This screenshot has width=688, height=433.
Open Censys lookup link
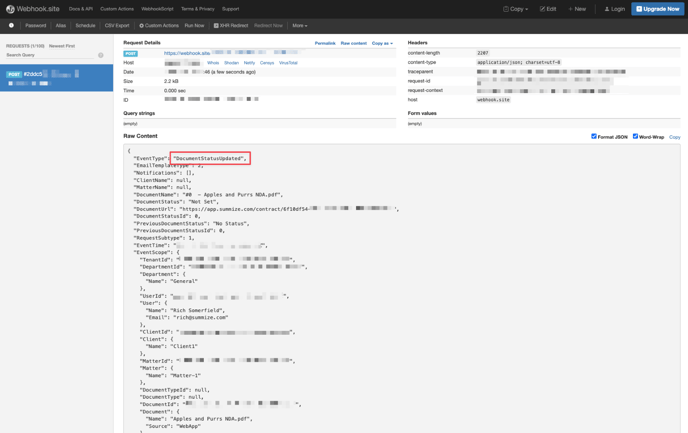pos(267,63)
